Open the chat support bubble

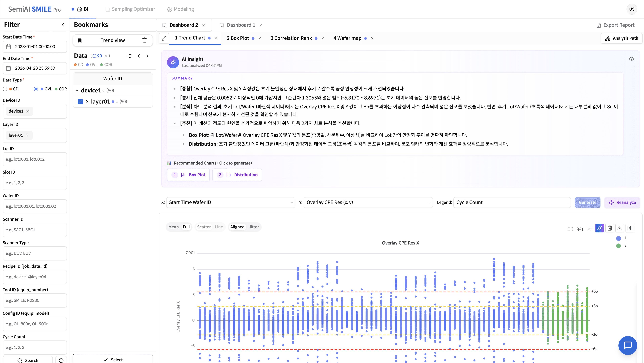pos(628,345)
